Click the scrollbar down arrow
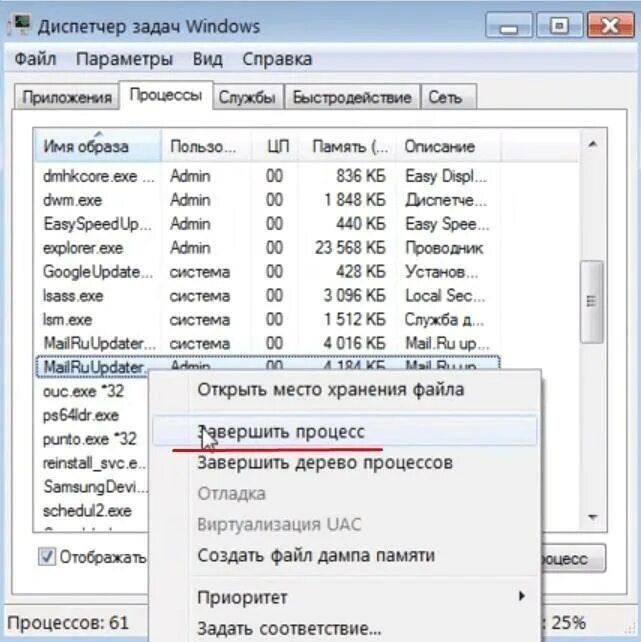 click(x=592, y=517)
